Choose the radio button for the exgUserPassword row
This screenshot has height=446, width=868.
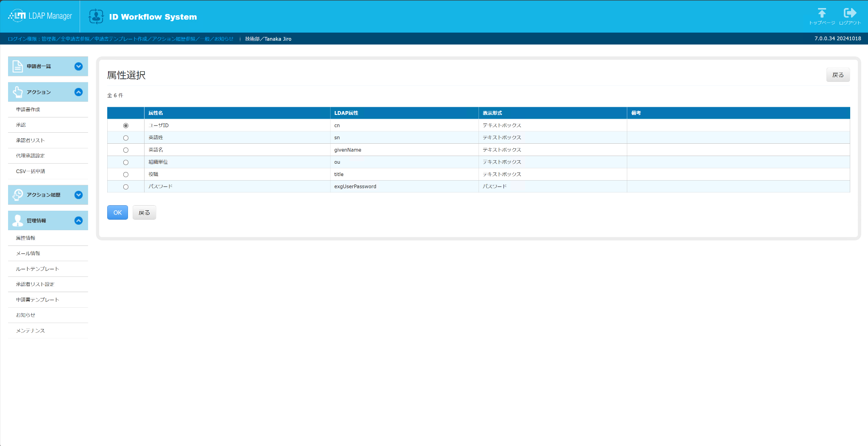[125, 187]
